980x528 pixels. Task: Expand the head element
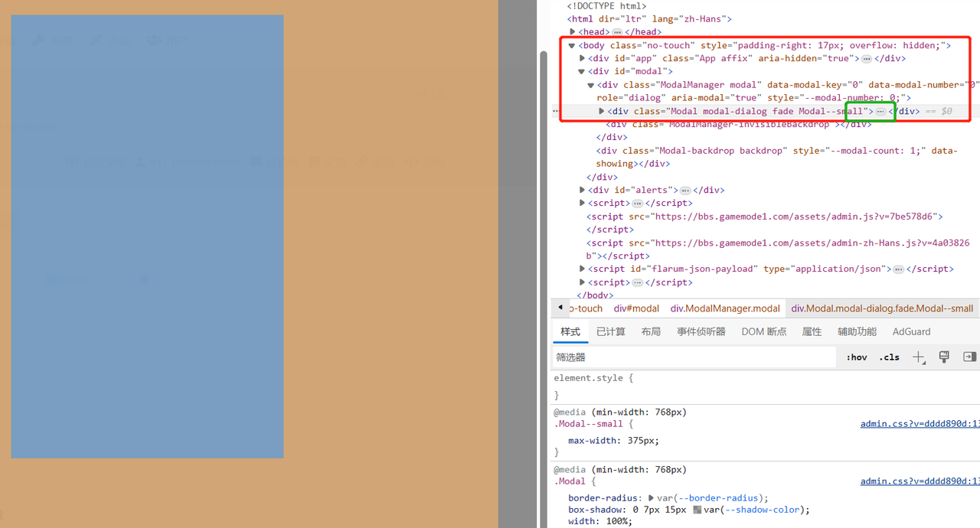point(573,31)
